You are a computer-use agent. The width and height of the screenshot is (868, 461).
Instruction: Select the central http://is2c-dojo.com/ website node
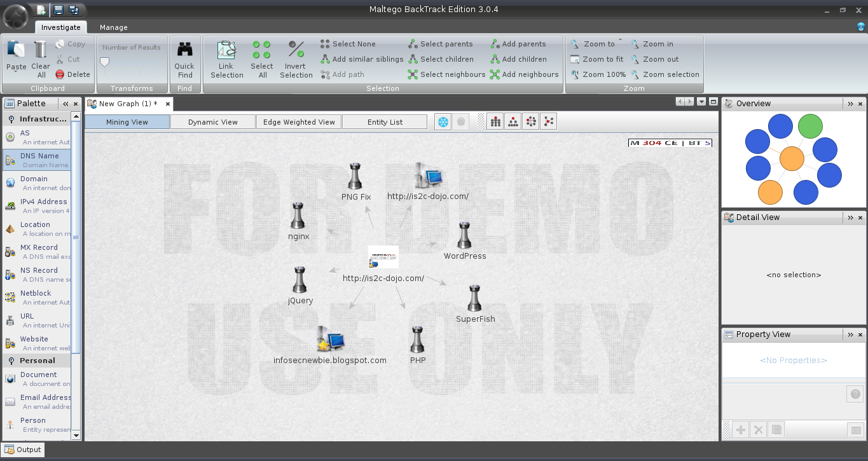click(383, 264)
